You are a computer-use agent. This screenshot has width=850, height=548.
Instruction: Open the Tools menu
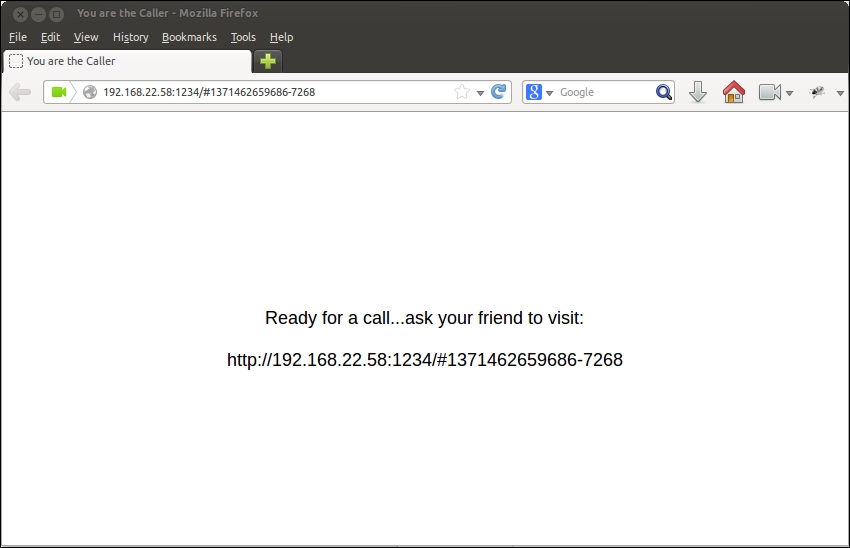(243, 37)
